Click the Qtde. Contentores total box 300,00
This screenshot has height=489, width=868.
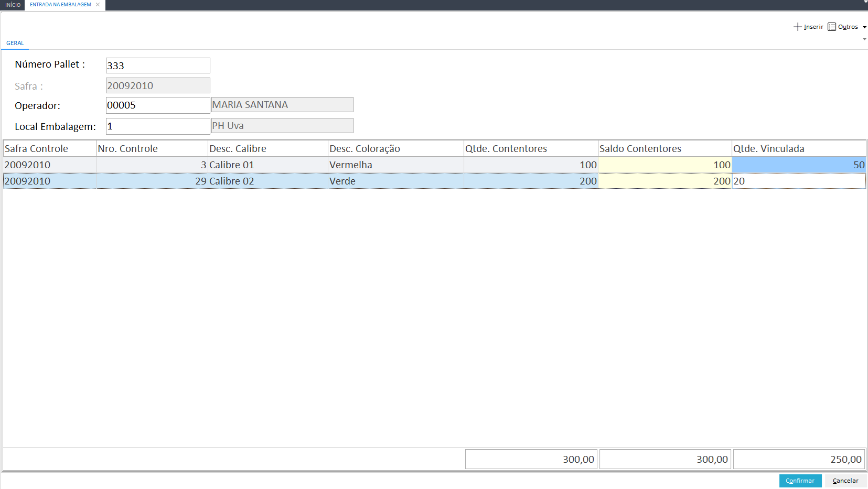click(x=531, y=459)
